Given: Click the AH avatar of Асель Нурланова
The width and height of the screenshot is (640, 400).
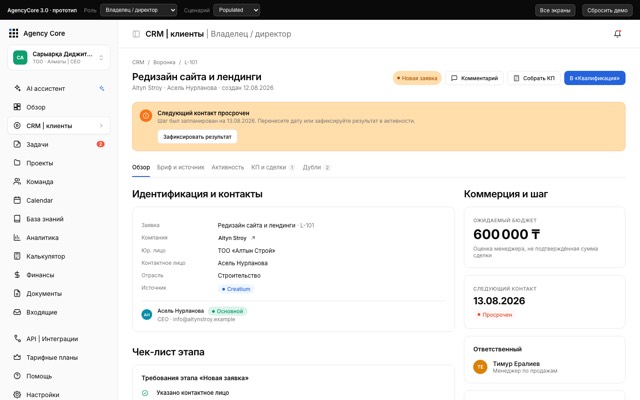Looking at the screenshot, I should point(147,314).
